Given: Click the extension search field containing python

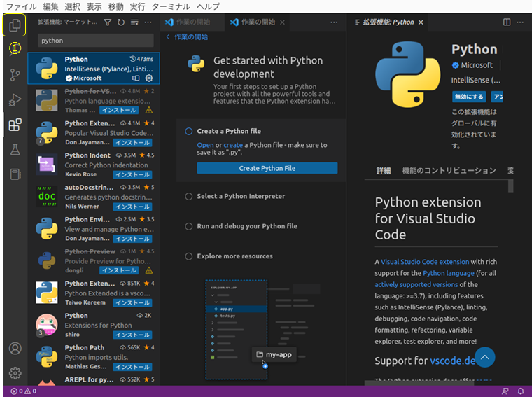Looking at the screenshot, I should [x=95, y=41].
